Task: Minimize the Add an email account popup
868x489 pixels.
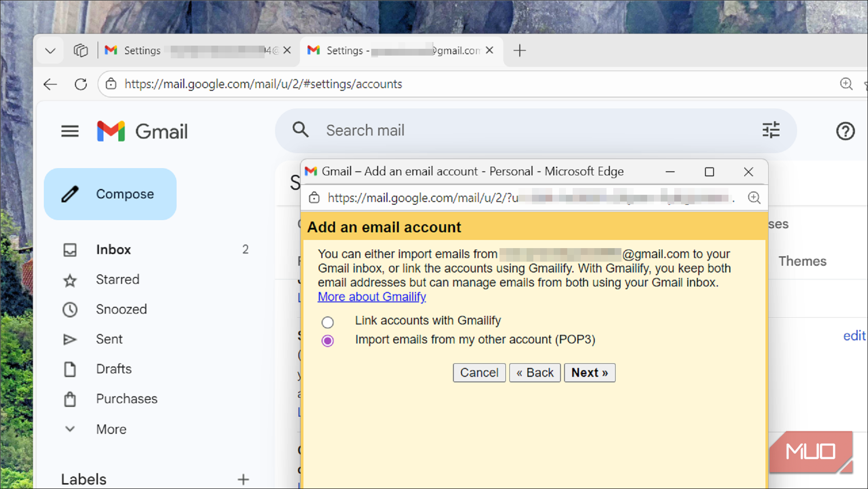Action: point(670,172)
